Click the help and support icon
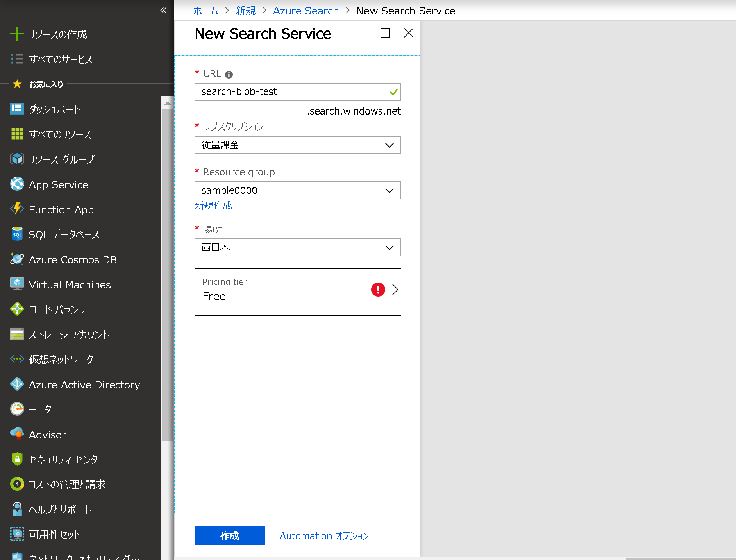Viewport: 736px width, 560px height. [x=17, y=509]
